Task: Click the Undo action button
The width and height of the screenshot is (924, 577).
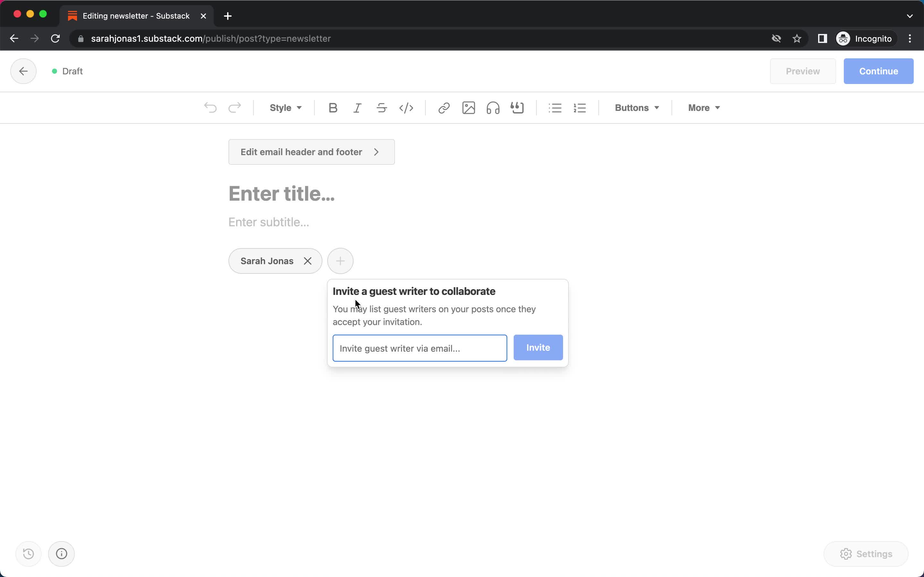Action: [x=210, y=108]
